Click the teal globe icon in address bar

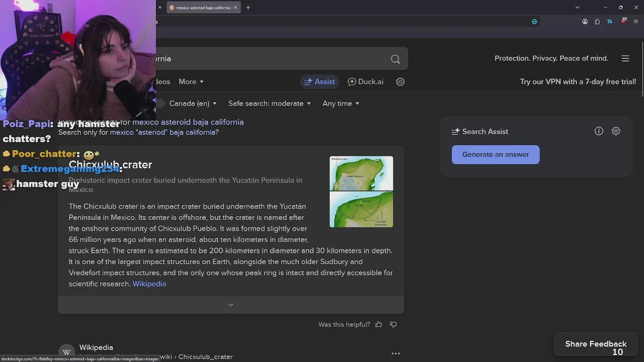[534, 22]
